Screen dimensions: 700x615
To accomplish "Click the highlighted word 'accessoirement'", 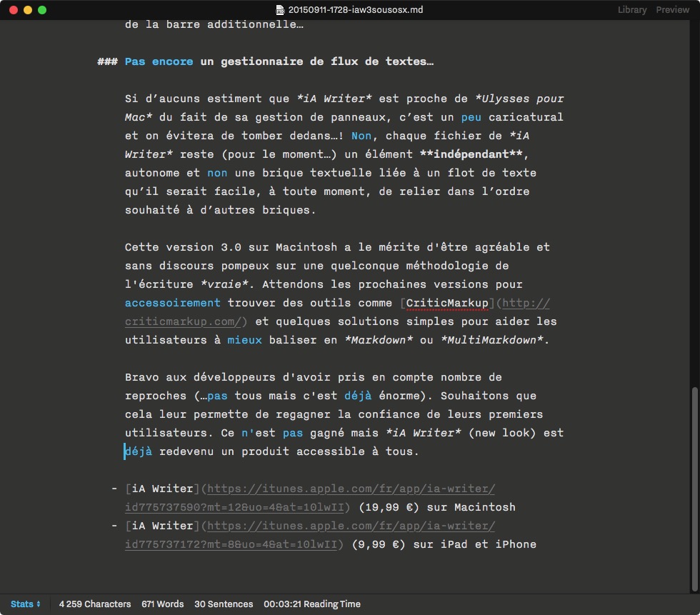I will tap(173, 303).
